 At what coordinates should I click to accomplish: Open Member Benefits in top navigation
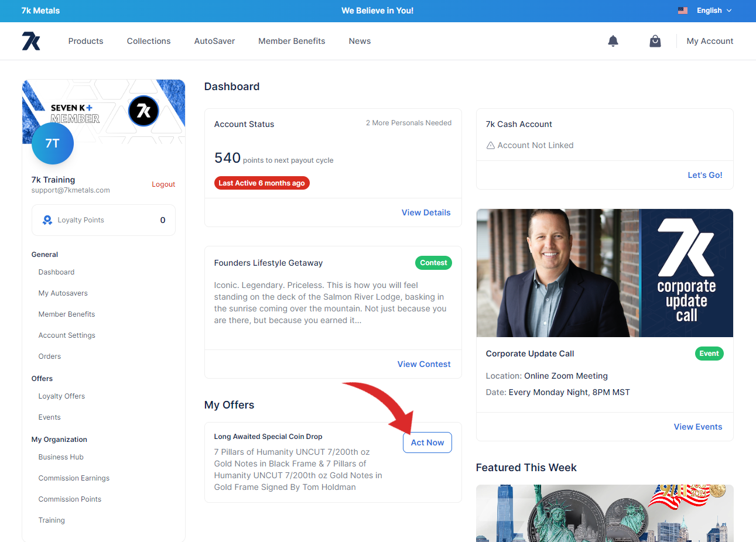click(x=292, y=41)
